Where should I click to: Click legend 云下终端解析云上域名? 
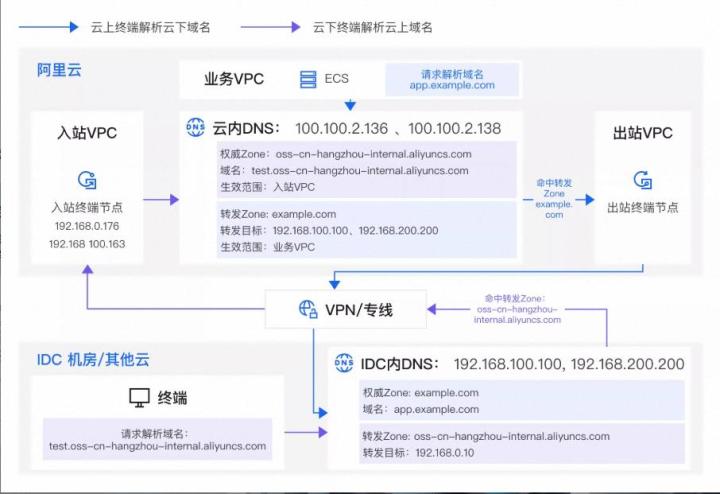(x=373, y=27)
